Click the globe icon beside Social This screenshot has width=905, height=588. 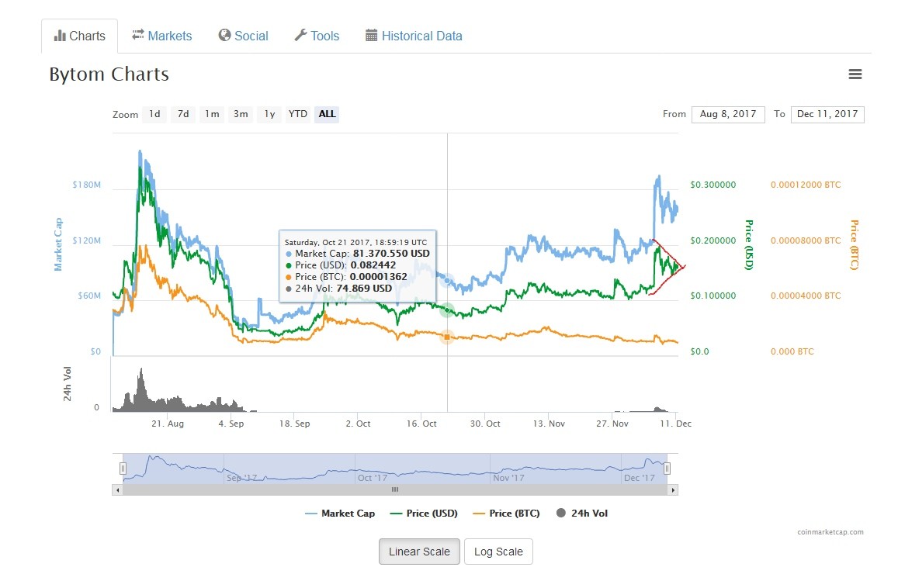224,36
